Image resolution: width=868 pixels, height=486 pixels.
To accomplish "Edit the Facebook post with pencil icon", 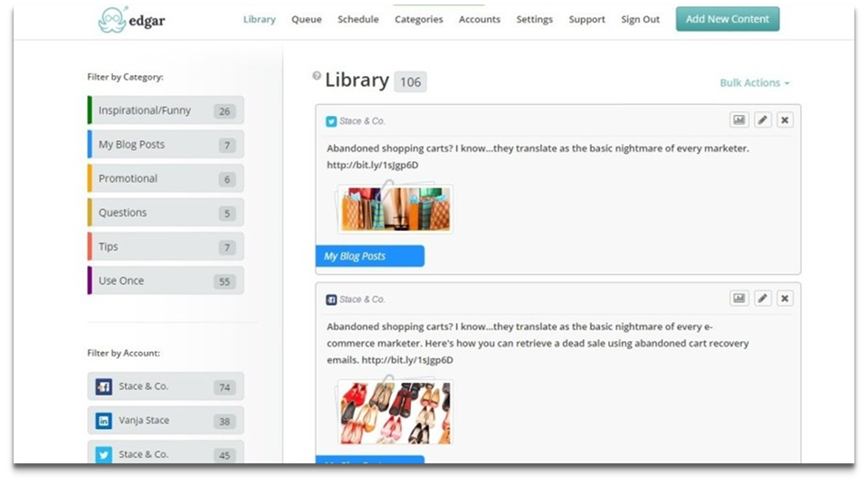I will (762, 299).
